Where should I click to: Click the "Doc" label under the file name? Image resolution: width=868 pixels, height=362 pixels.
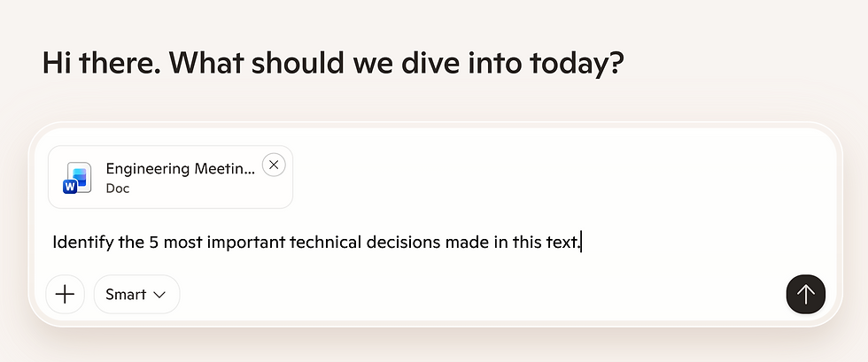(118, 189)
